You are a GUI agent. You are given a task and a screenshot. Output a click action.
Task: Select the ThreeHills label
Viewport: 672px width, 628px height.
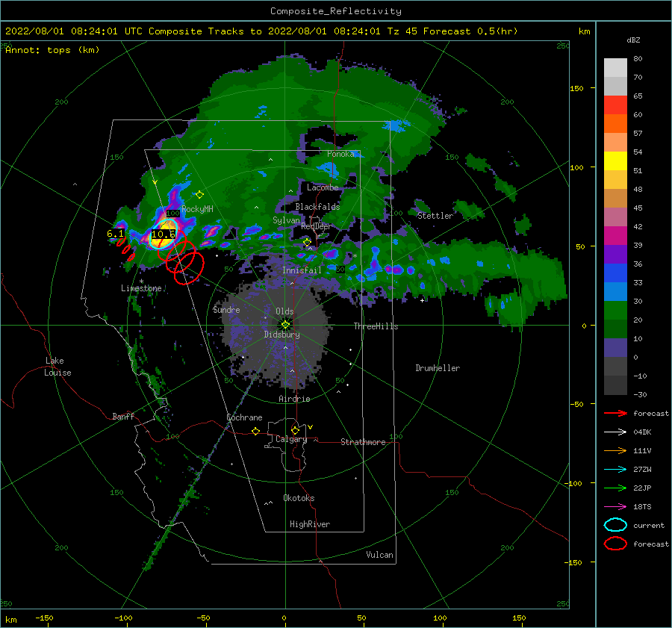coord(376,326)
